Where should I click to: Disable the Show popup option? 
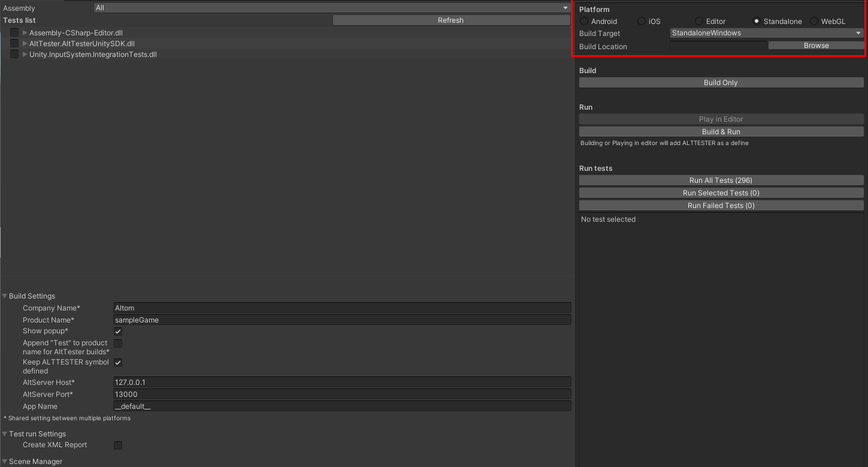pos(118,331)
